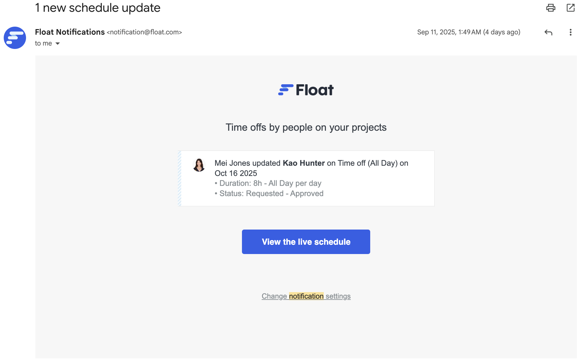This screenshot has height=364, width=588.
Task: Click the Sep 11, 2025 timestamp
Action: [468, 32]
